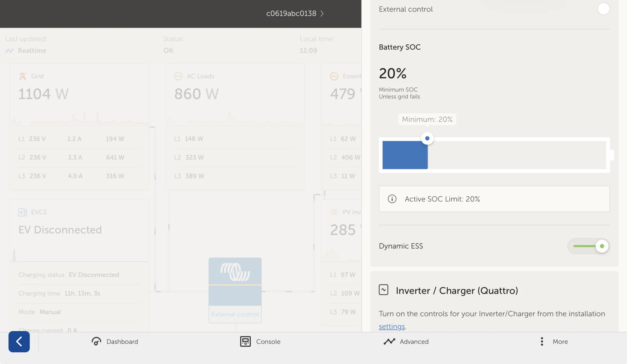Toggle the External control switch
The image size is (627, 364).
pos(603,9)
